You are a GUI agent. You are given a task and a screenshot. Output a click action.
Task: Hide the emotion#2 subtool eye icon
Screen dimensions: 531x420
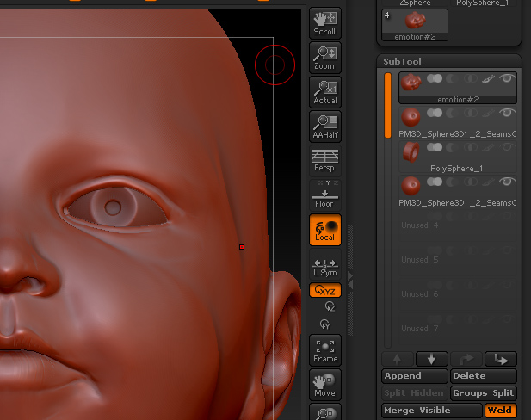pos(509,78)
